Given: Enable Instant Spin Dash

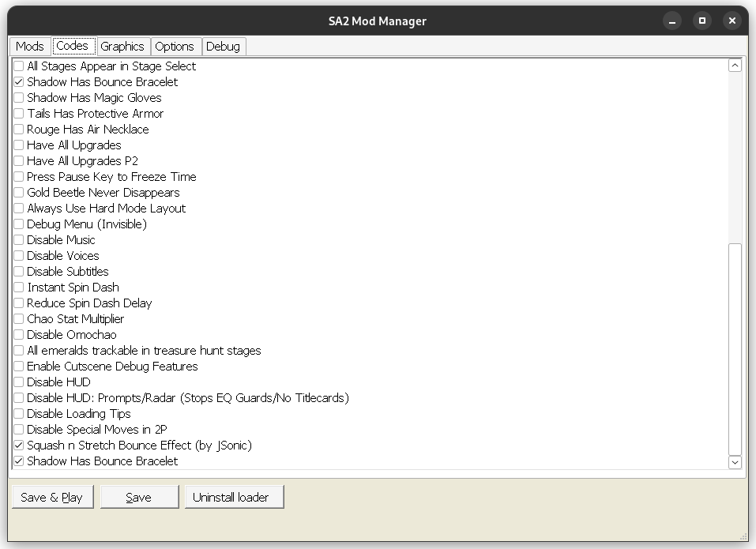Looking at the screenshot, I should pos(19,288).
